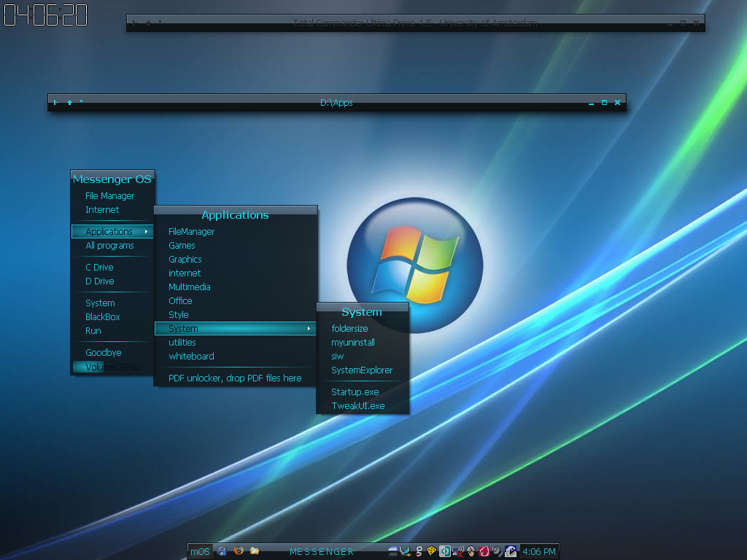The image size is (747, 560).
Task: Maximize the D:\Apps window
Action: (604, 102)
